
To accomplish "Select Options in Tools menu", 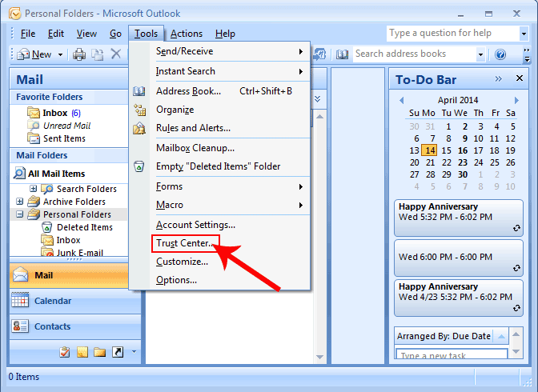I will click(219, 280).
